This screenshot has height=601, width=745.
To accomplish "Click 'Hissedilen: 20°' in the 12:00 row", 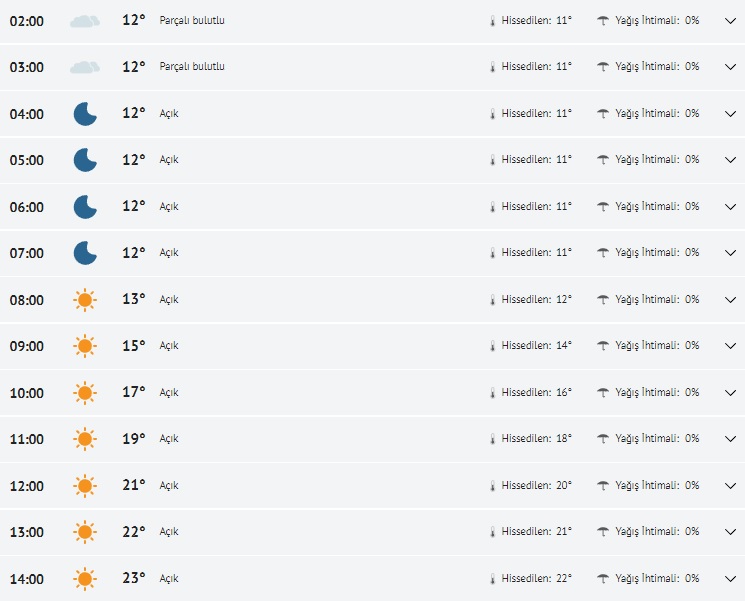I will click(536, 485).
